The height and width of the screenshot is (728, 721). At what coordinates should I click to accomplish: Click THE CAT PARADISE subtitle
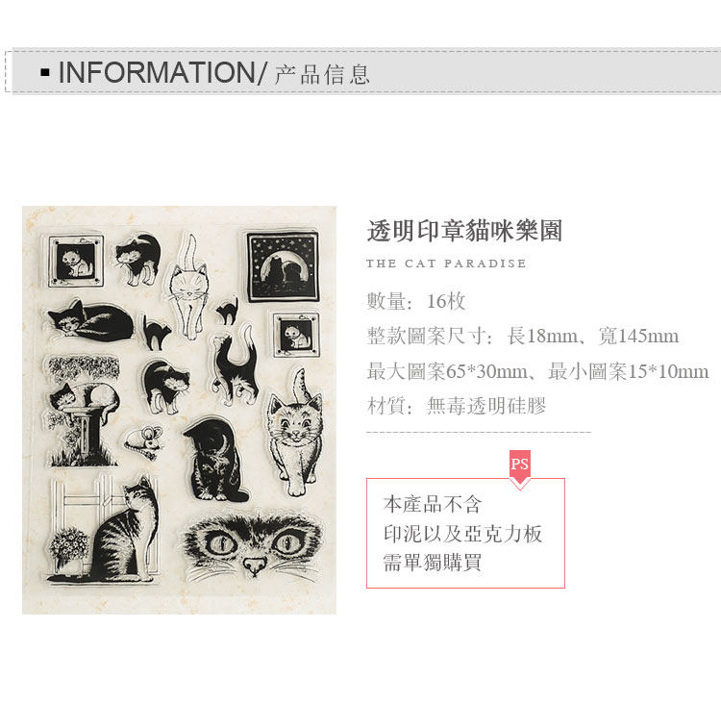coord(446,264)
